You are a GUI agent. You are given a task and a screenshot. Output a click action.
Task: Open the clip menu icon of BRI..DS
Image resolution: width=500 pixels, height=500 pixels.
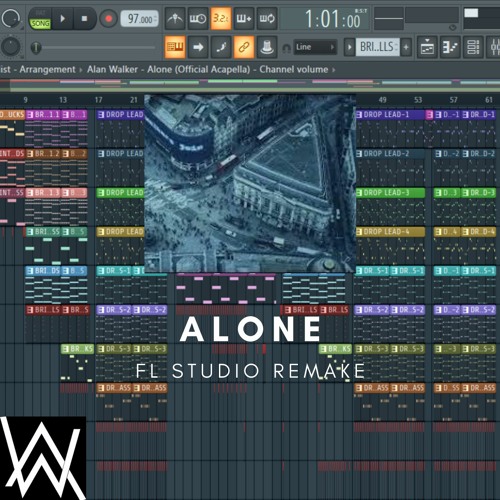[30, 271]
